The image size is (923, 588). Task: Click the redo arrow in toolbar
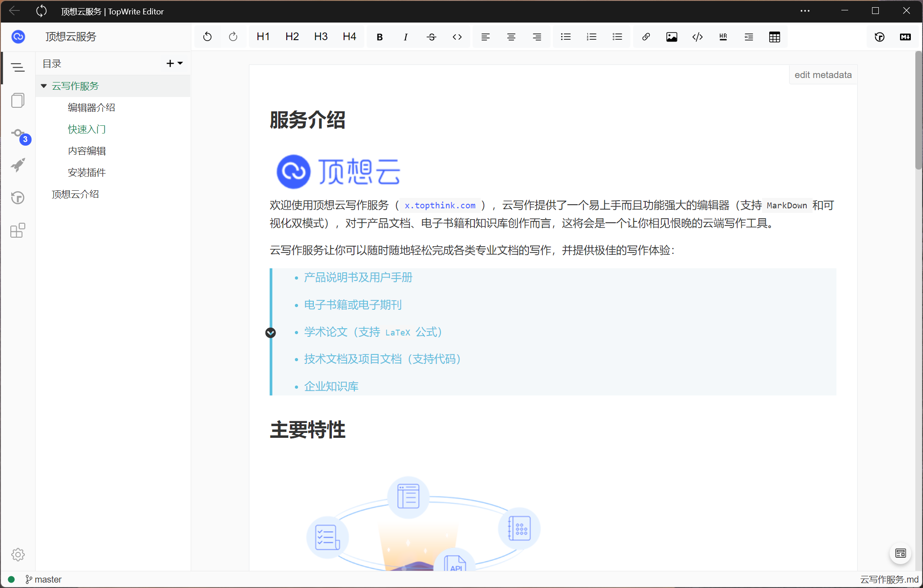233,37
